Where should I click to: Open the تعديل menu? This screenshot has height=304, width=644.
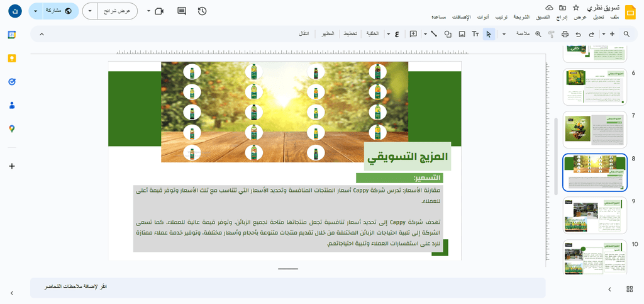point(599,18)
